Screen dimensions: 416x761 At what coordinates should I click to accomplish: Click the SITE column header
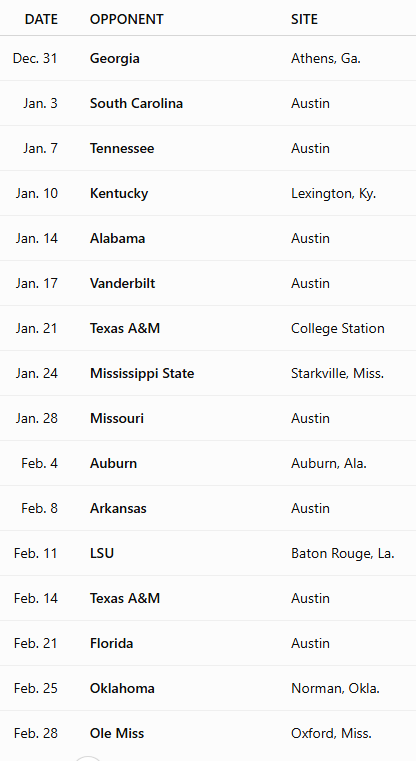click(x=304, y=19)
